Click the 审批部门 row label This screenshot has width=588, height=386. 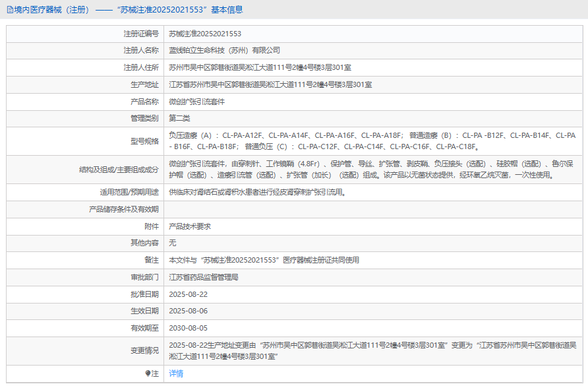[x=144, y=278]
